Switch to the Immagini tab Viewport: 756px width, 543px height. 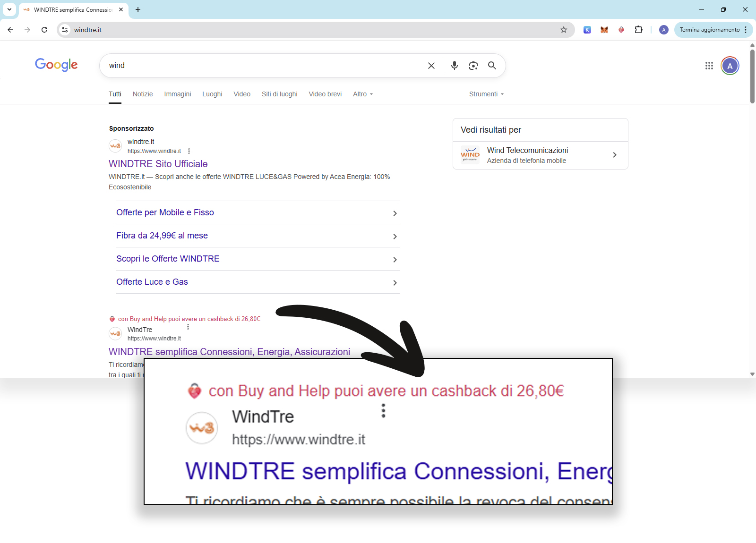tap(178, 94)
